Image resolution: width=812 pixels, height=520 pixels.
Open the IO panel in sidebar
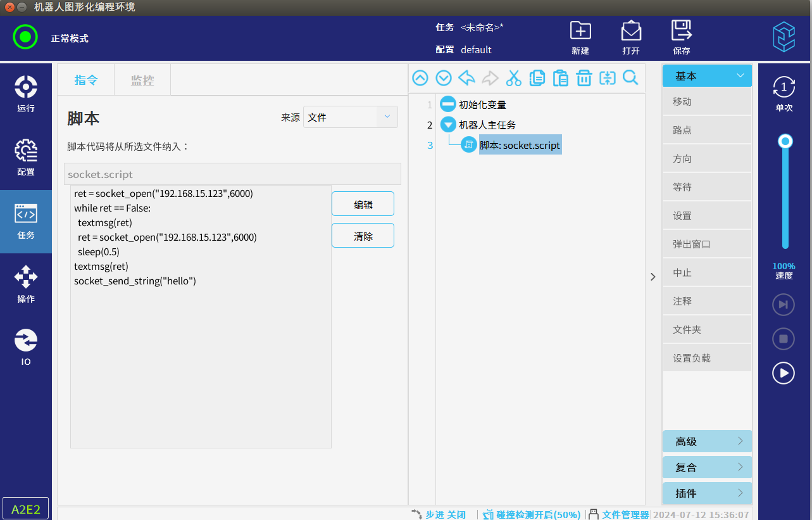(26, 348)
